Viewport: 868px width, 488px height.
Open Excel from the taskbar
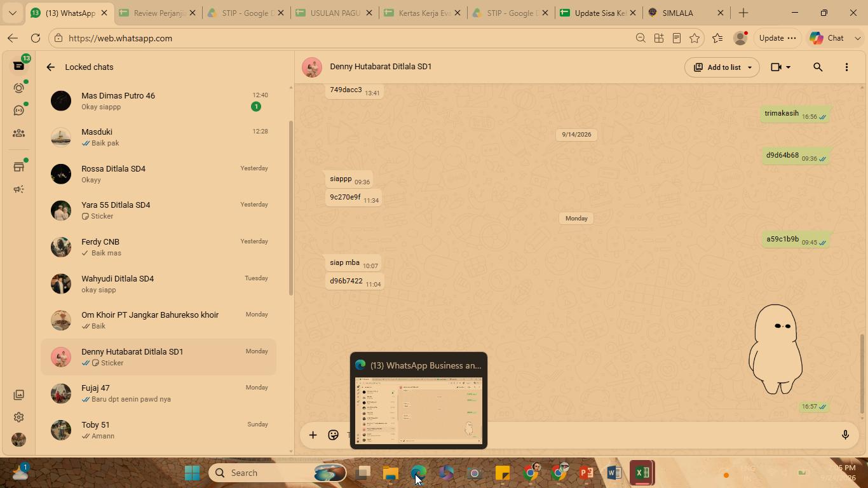point(642,473)
